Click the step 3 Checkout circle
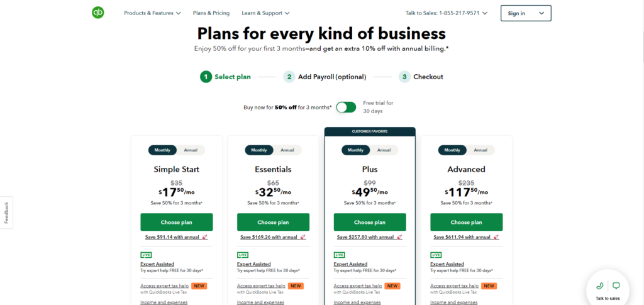 pyautogui.click(x=404, y=77)
